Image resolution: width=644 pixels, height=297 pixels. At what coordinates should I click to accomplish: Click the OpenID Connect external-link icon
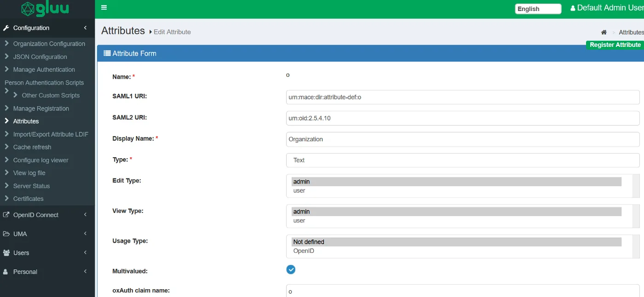(x=6, y=215)
